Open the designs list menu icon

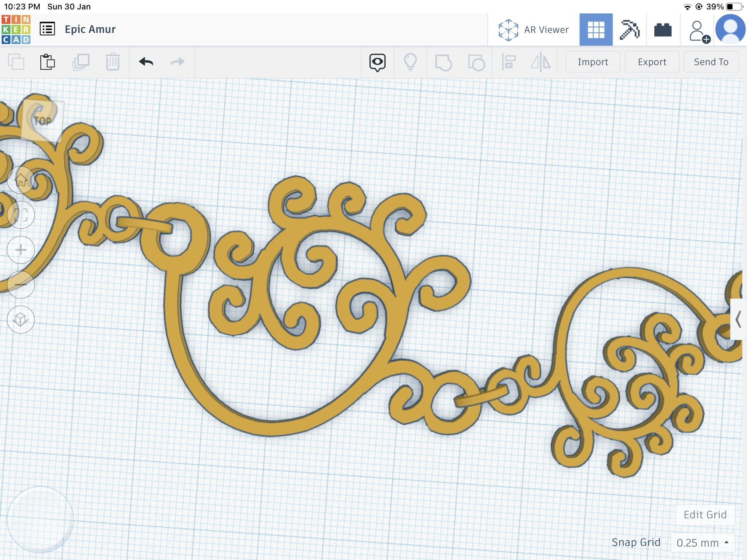[x=47, y=29]
